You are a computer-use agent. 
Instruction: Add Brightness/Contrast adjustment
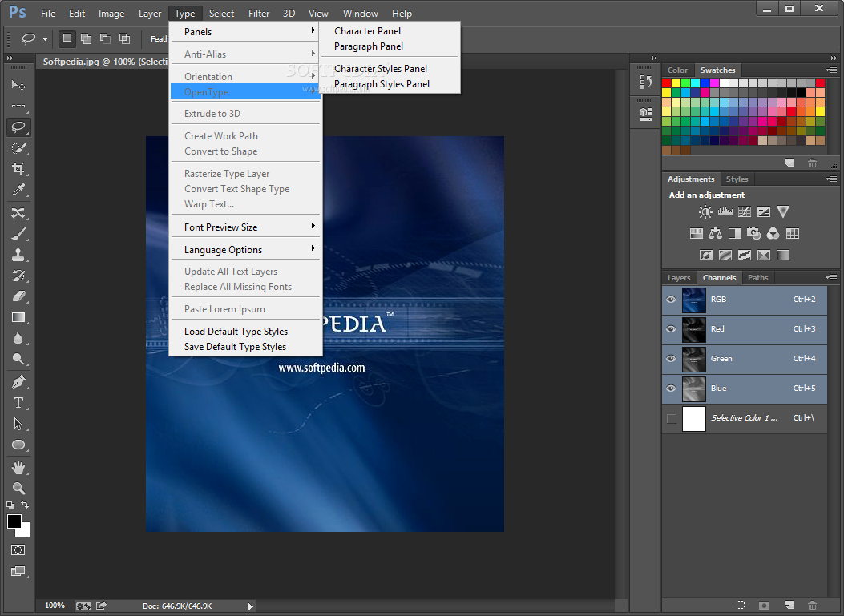point(705,212)
